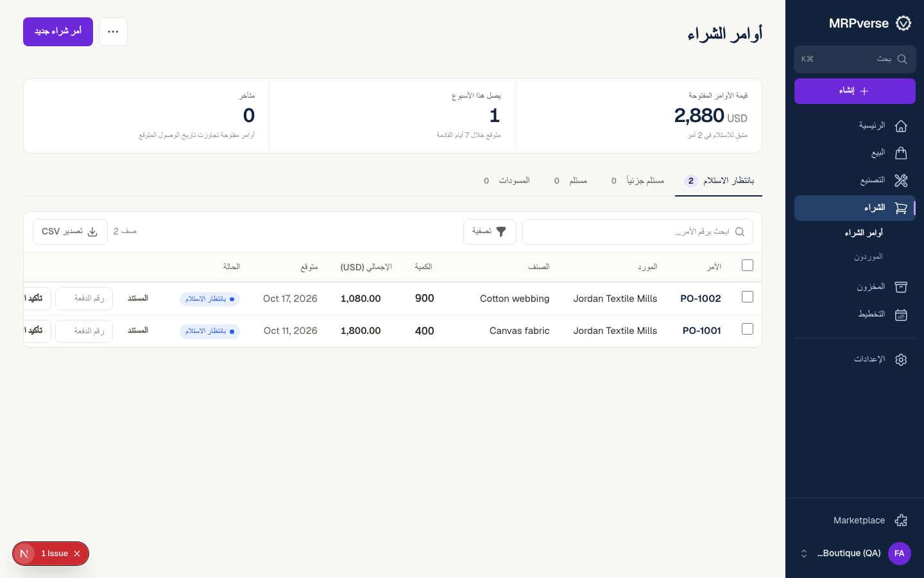
Task: Switch to the Drafts (المسودات) tab
Action: coord(506,181)
